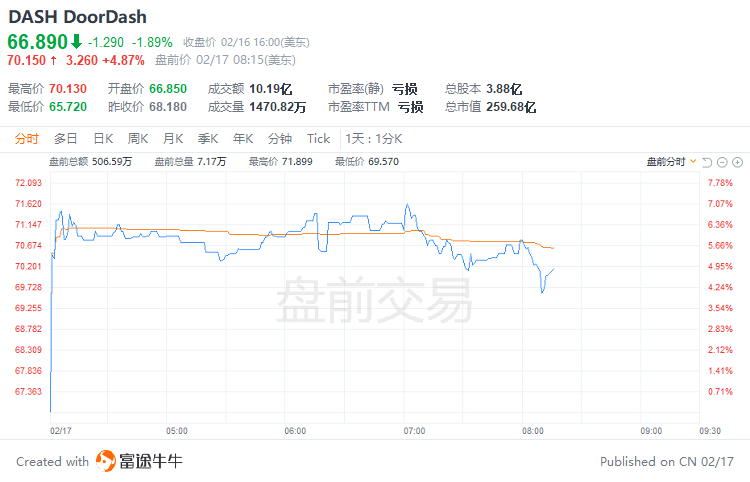Zoom out the chart with minus icon
The width and height of the screenshot is (750, 482).
(722, 162)
